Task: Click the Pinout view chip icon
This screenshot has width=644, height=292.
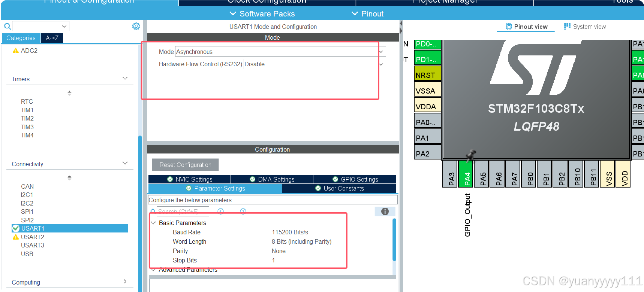Action: pos(509,27)
